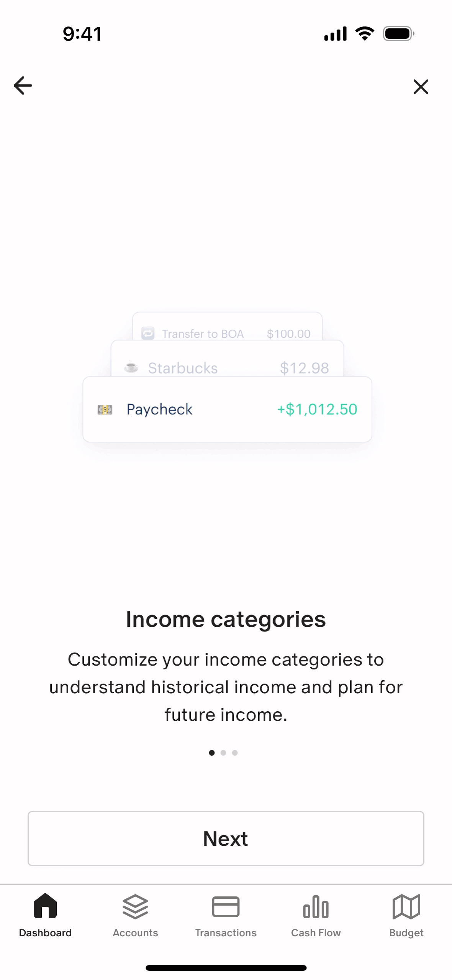This screenshot has height=980, width=452.
Task: Select the first page indicator dot
Action: (x=212, y=753)
